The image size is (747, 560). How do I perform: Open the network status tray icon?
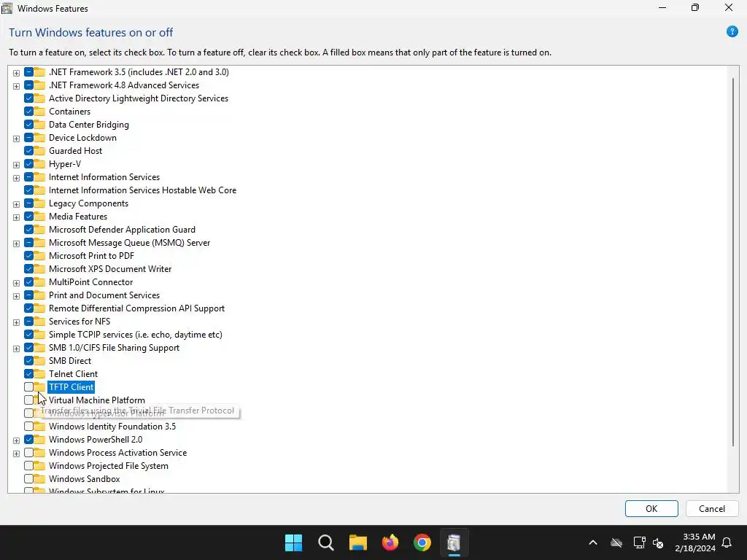639,542
